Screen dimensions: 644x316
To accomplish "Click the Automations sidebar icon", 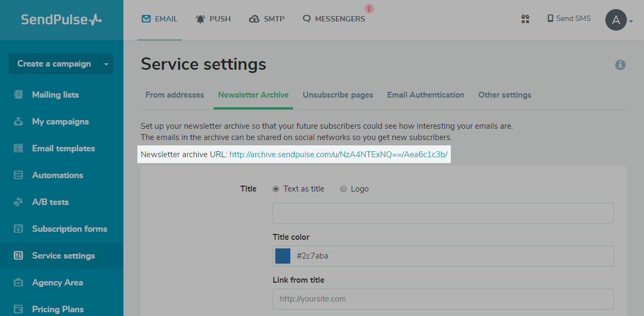I will point(19,175).
